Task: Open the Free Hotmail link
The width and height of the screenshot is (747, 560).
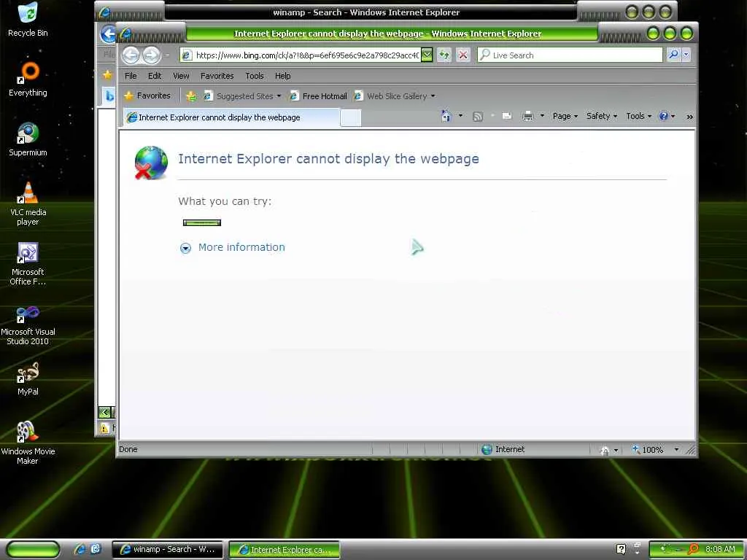Action: click(318, 96)
